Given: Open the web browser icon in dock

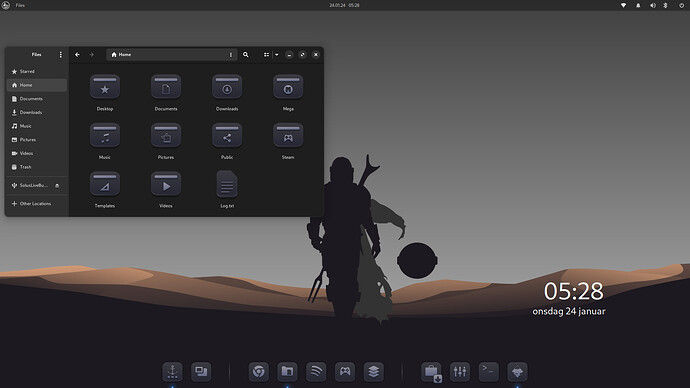Looking at the screenshot, I should pyautogui.click(x=259, y=372).
